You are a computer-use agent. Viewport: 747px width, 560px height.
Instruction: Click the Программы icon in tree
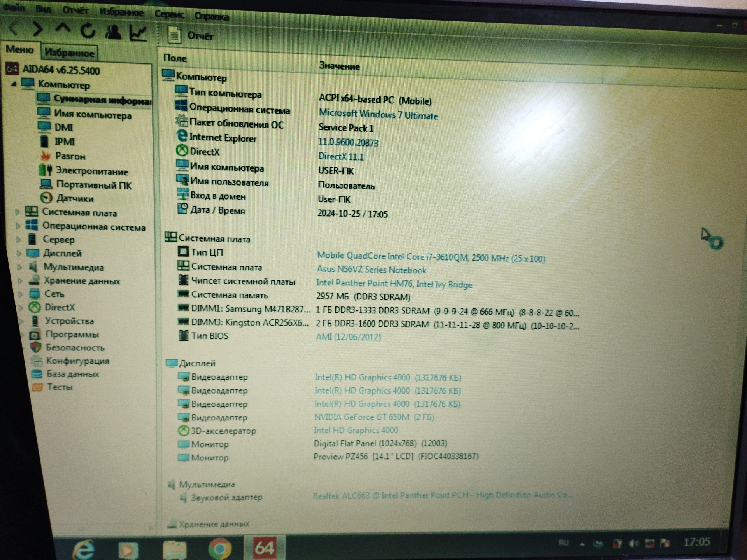pyautogui.click(x=35, y=334)
